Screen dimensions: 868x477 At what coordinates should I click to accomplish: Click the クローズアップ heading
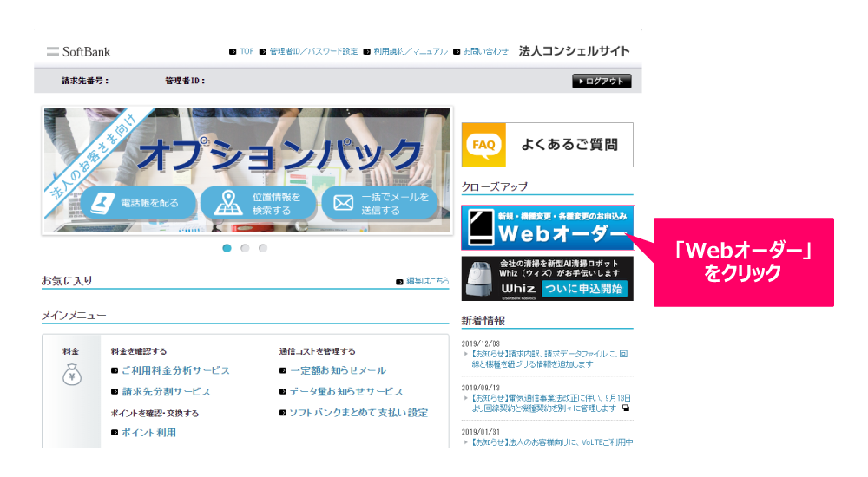click(495, 186)
